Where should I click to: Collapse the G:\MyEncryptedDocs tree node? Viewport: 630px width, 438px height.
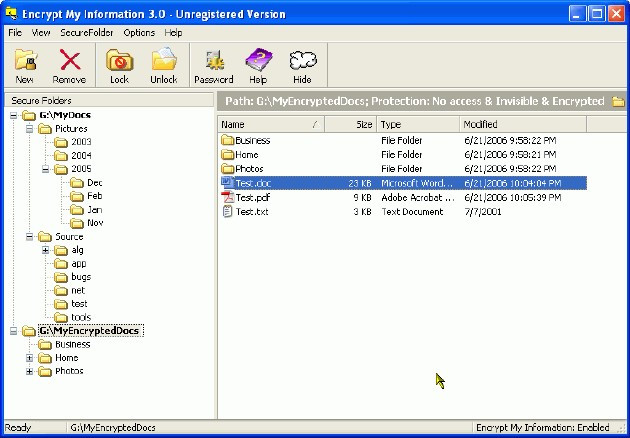click(13, 331)
